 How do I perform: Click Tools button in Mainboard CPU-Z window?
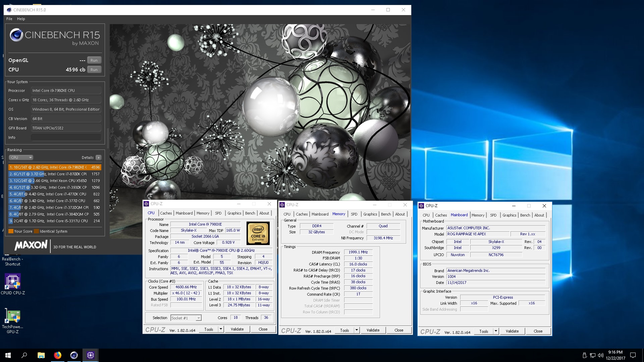484,331
